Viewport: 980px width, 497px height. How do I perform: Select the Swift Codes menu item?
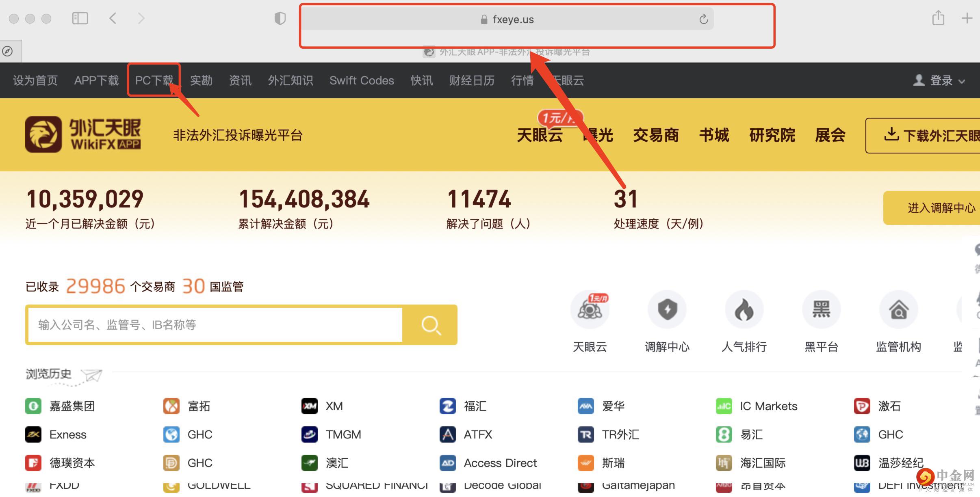361,80
